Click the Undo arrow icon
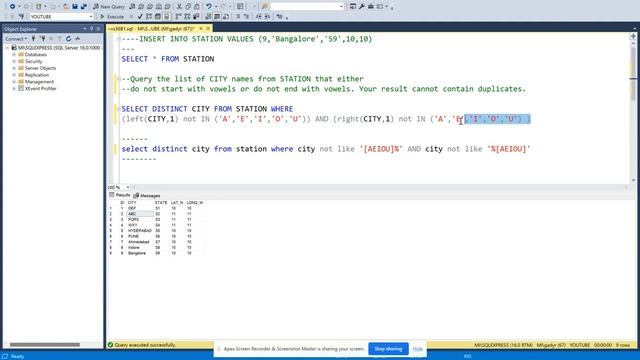 tap(209, 7)
